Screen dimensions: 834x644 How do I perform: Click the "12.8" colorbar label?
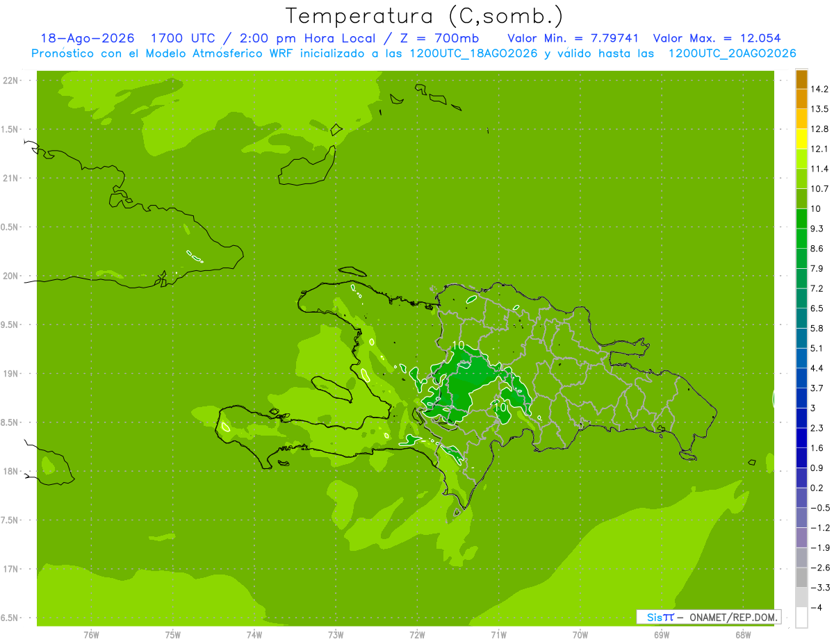pos(819,129)
